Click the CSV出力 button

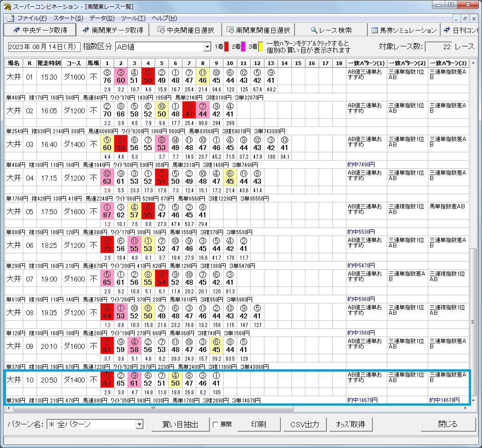point(304,424)
